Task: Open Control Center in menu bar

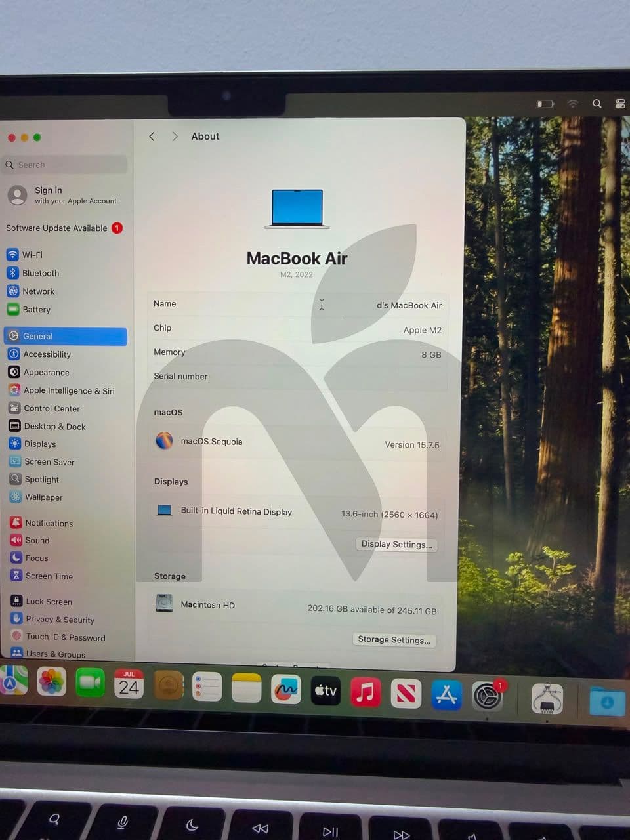Action: click(x=620, y=104)
